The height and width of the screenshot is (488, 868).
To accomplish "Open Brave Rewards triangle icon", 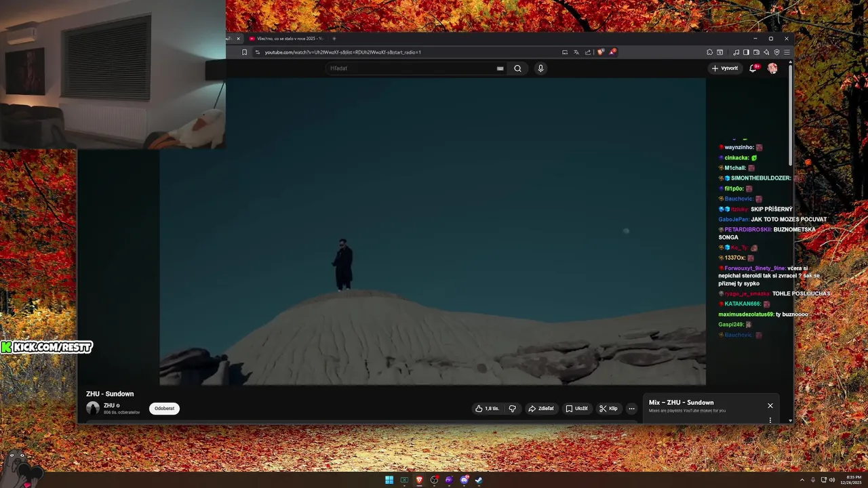I will pyautogui.click(x=612, y=52).
